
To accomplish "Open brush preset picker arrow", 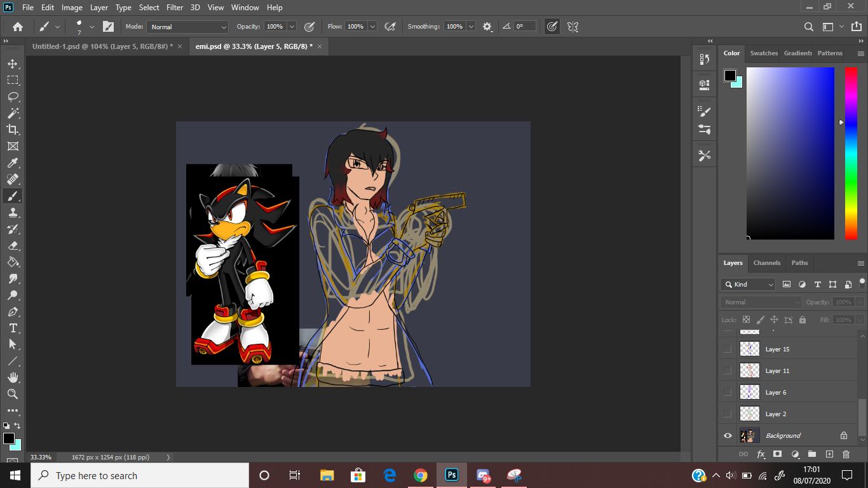I will pos(92,27).
